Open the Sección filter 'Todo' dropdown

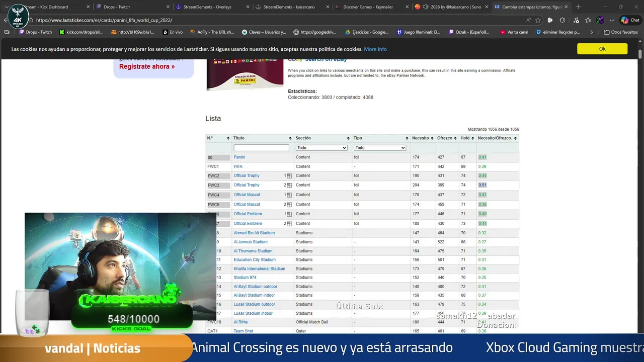pyautogui.click(x=321, y=148)
